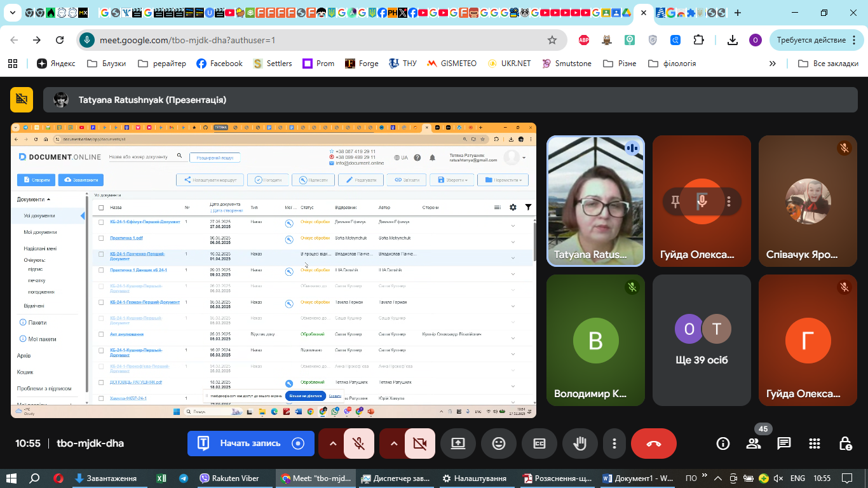Click the share screen button
The image size is (868, 488).
(x=458, y=444)
